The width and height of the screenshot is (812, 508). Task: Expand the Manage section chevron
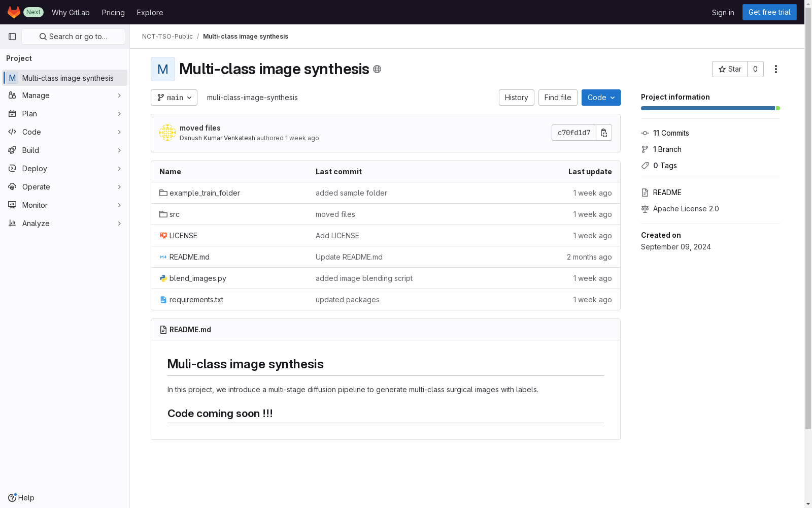[120, 96]
